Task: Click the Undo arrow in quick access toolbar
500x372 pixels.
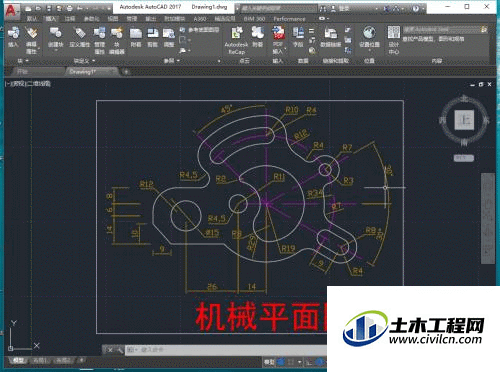Action: point(80,8)
